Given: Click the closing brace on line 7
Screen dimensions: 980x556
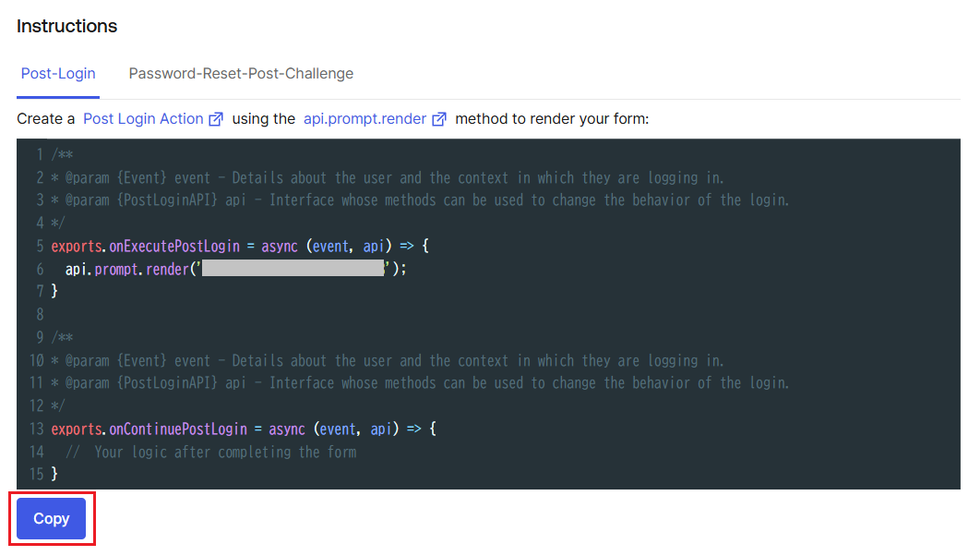Looking at the screenshot, I should click(x=54, y=291).
